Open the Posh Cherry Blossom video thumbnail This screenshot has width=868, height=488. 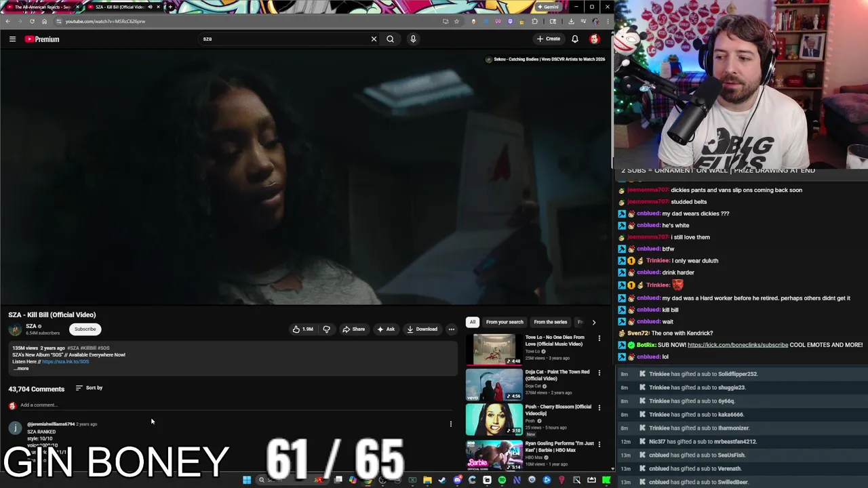494,420
